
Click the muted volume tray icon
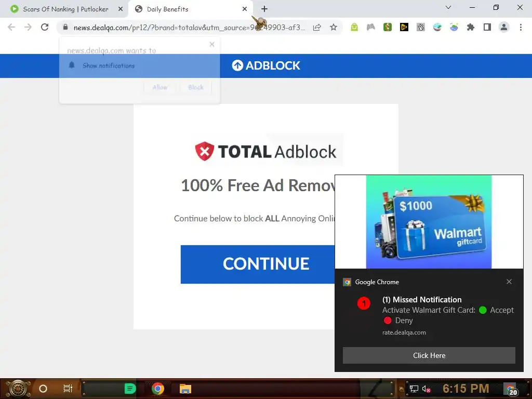coord(426,389)
